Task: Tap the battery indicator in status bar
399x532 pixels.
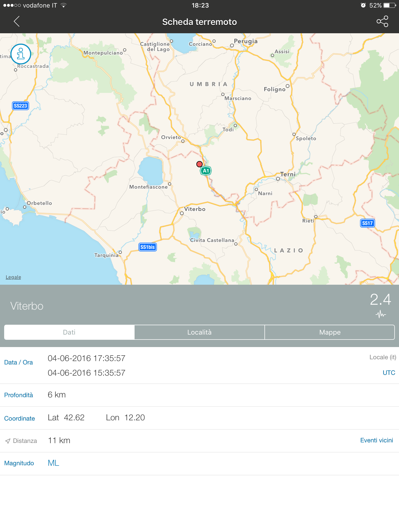Action: [x=389, y=5]
